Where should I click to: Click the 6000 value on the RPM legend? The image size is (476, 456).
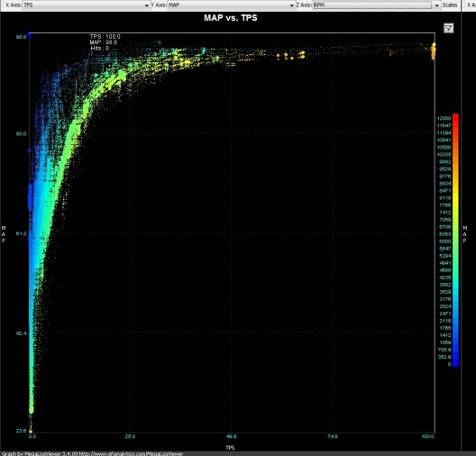445,242
